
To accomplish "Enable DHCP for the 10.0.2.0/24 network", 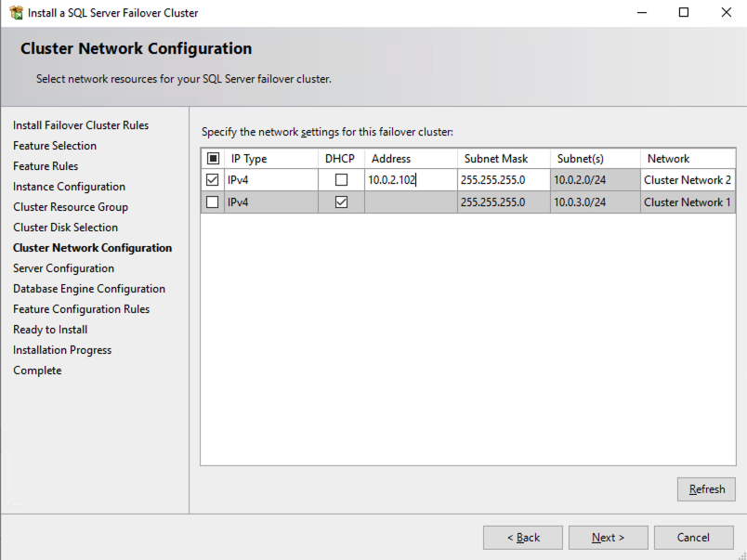I will 341,180.
